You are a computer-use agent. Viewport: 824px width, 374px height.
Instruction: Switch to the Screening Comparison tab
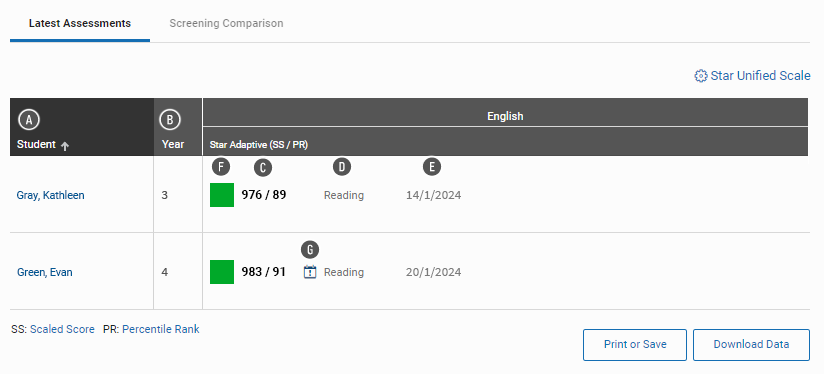pyautogui.click(x=226, y=23)
